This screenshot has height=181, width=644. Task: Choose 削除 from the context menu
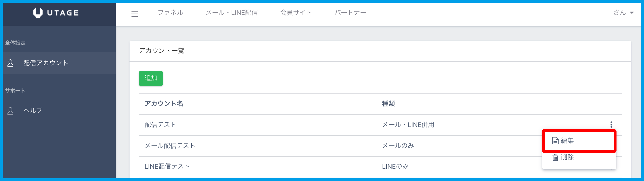pyautogui.click(x=567, y=157)
